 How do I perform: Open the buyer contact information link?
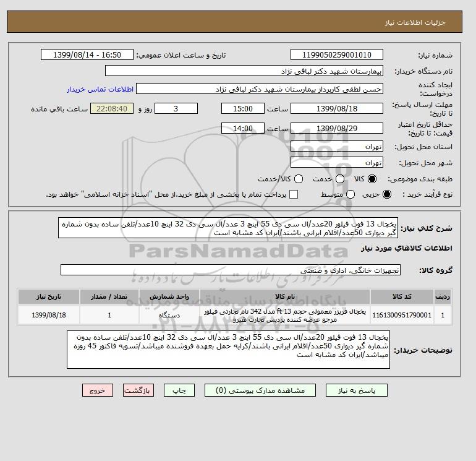coord(100,89)
